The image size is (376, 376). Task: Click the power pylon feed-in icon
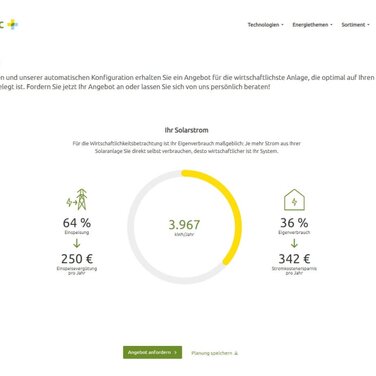[77, 199]
